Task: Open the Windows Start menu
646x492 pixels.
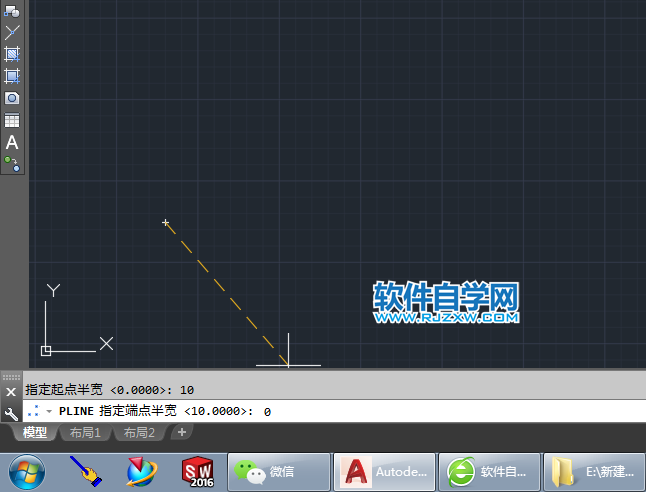Action: click(27, 472)
